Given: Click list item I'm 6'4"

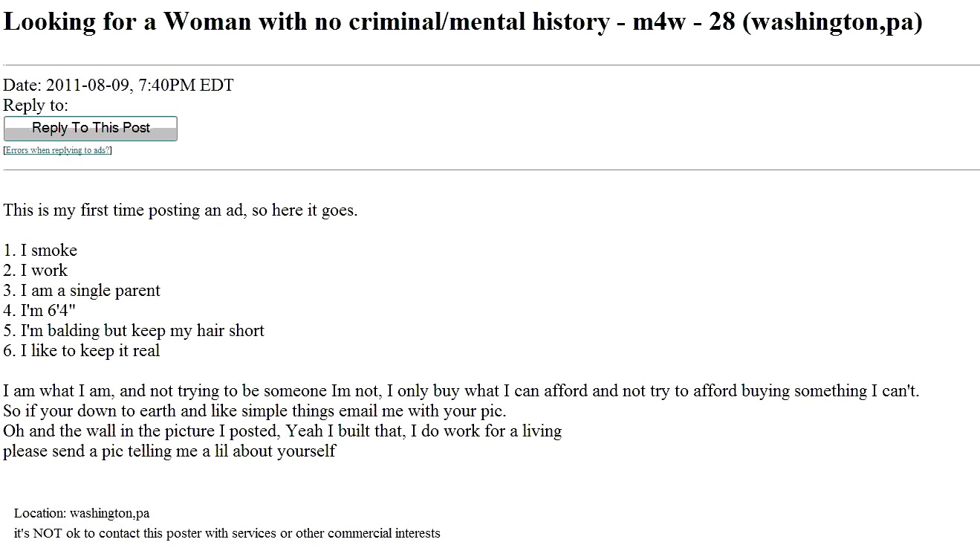Looking at the screenshot, I should 39,311.
